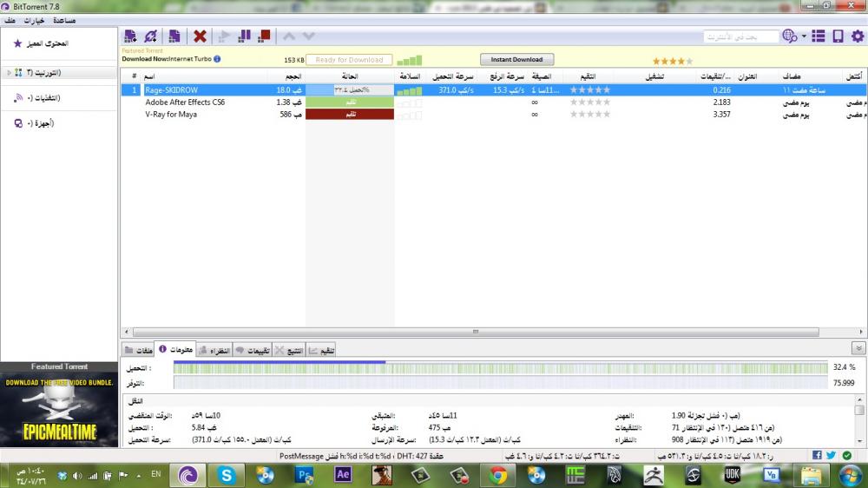
Task: Click the Facebook icon in status bar
Action: pyautogui.click(x=817, y=455)
